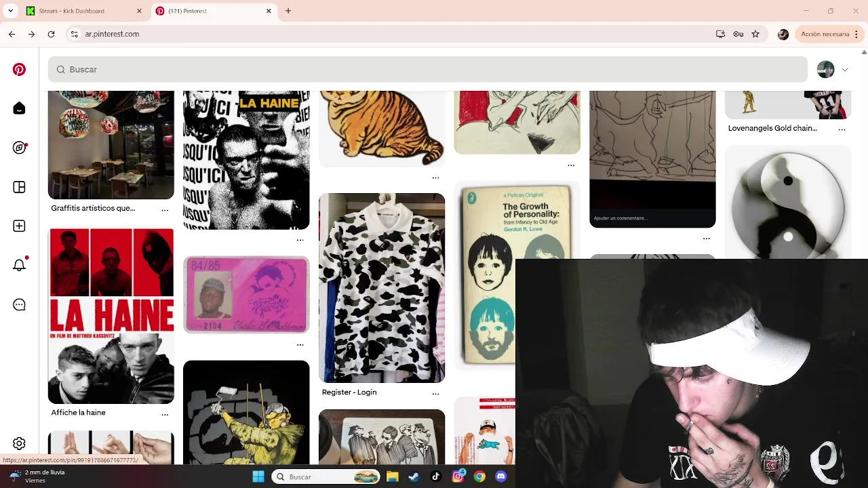Viewport: 868px width, 488px height.
Task: Click the Pinterest profile avatar
Action: click(825, 69)
